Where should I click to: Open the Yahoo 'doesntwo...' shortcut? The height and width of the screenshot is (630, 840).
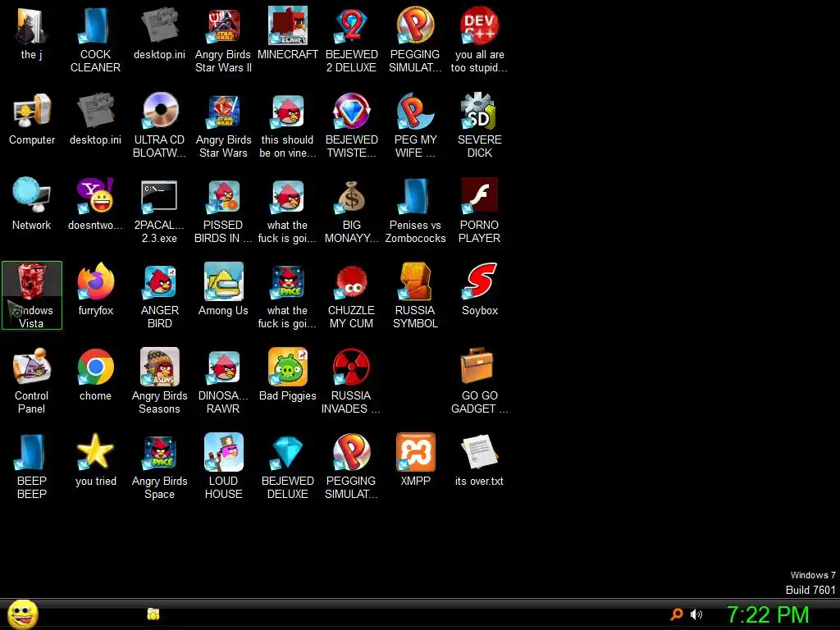(95, 204)
